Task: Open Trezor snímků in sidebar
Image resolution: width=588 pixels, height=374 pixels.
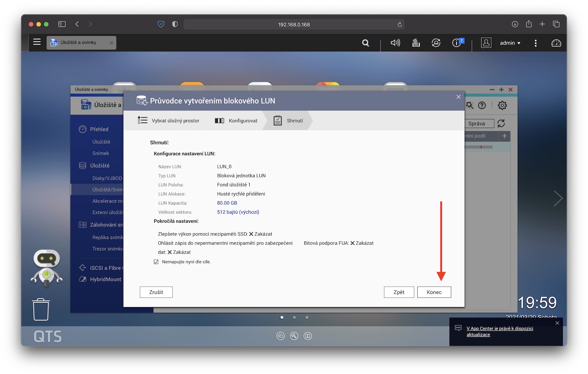Action: pyautogui.click(x=108, y=249)
